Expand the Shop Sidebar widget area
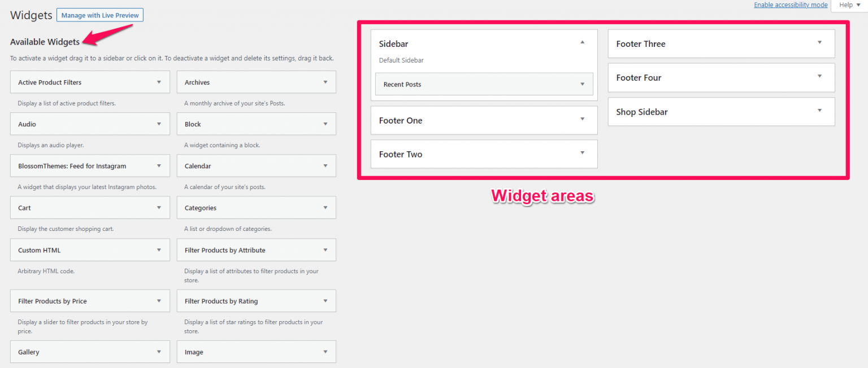 click(x=819, y=111)
